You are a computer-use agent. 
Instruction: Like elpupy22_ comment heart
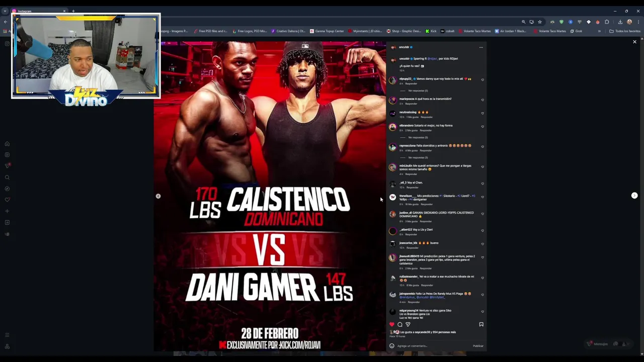coord(482,80)
